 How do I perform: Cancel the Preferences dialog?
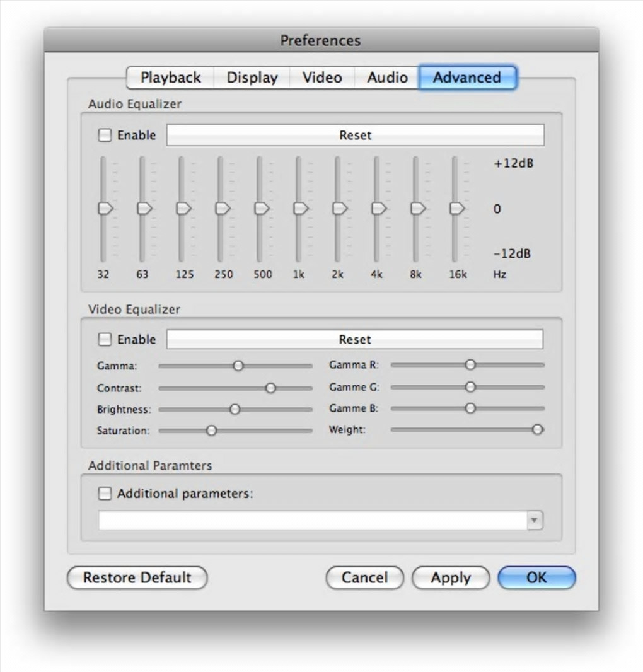pos(364,577)
